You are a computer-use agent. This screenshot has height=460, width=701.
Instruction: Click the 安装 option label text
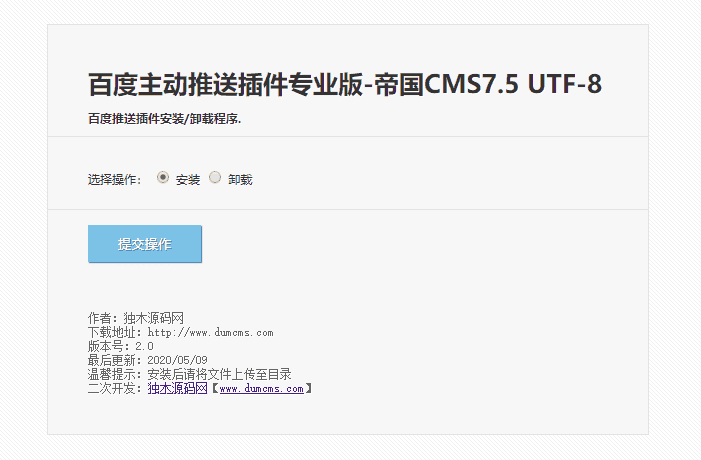[x=188, y=180]
